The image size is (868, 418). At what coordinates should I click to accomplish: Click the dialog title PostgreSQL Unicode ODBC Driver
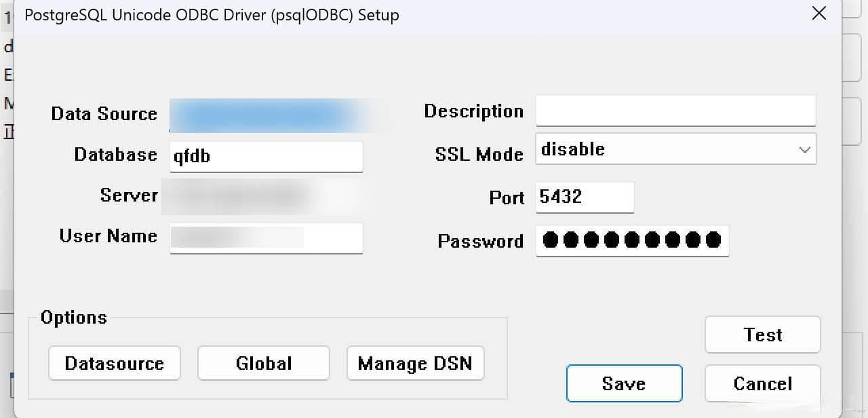click(x=212, y=15)
